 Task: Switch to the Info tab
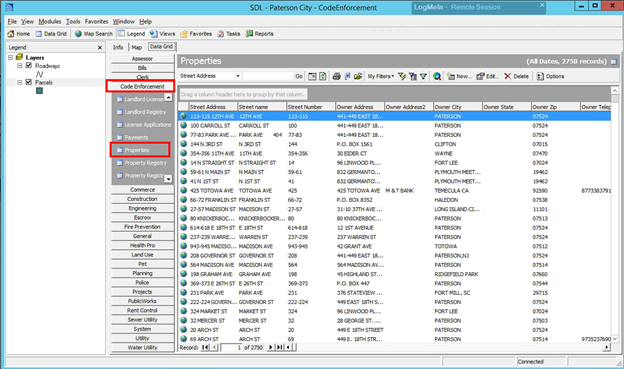[118, 47]
